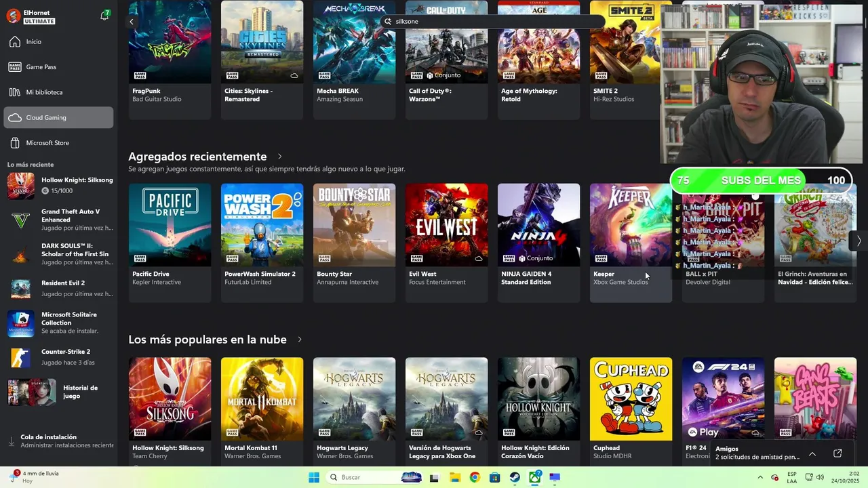Image resolution: width=868 pixels, height=488 pixels.
Task: Show hidden system tray icons
Action: pos(760,478)
